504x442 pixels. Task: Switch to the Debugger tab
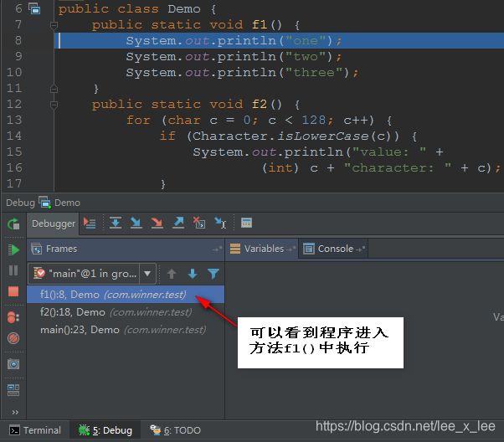54,224
